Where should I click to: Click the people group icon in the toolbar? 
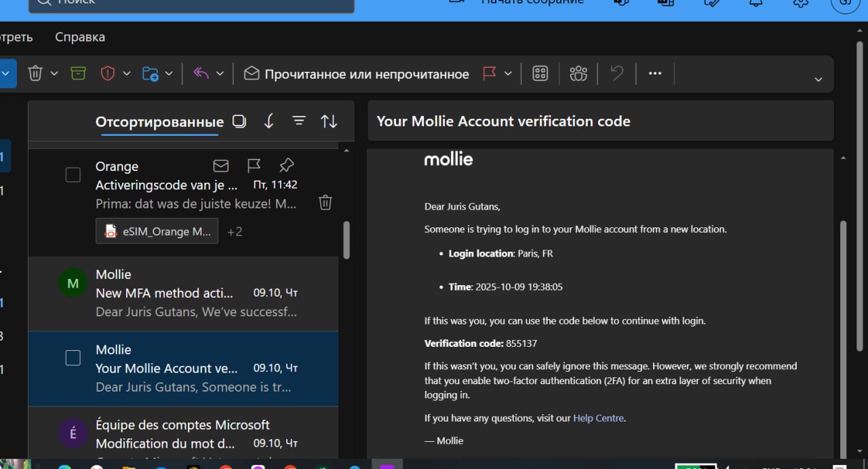[578, 73]
